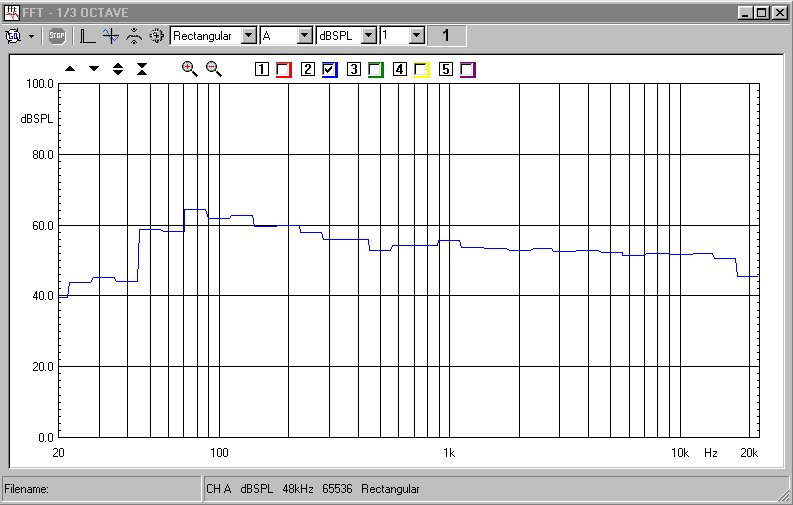Maximize the FFT window
This screenshot has height=505, width=793.
(762, 13)
